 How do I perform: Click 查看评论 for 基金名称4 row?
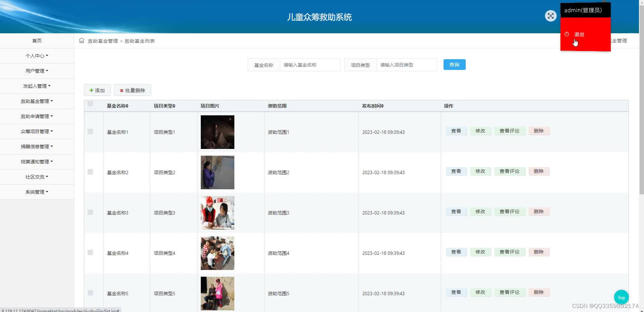pyautogui.click(x=510, y=252)
